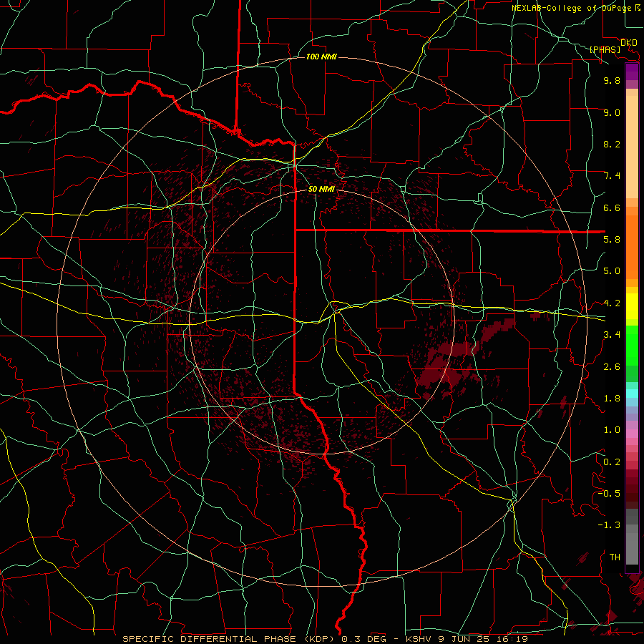Select the 0.2 legend value
This screenshot has height=644, width=644.
[612, 462]
